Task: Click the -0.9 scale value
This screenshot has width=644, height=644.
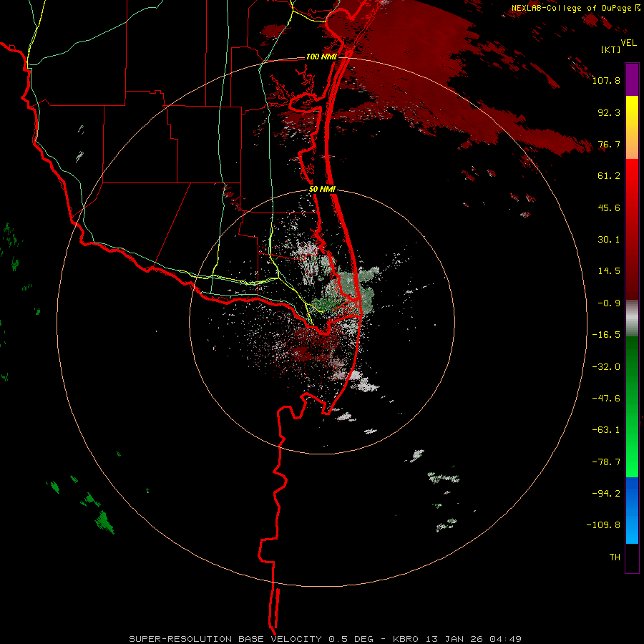Action: (609, 303)
